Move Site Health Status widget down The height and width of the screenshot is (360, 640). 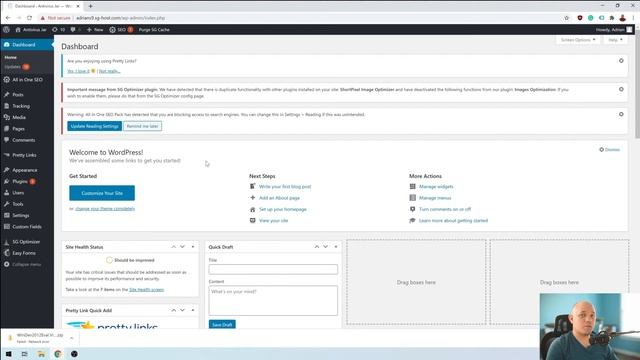tap(182, 247)
